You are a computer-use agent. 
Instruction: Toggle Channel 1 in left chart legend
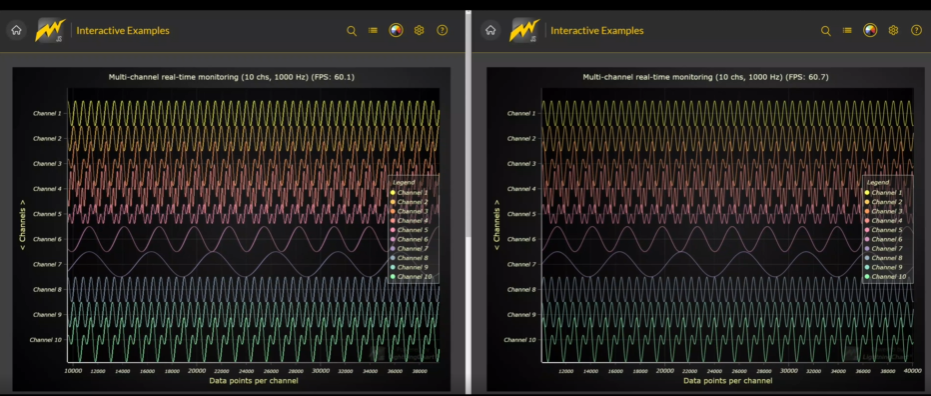point(410,192)
